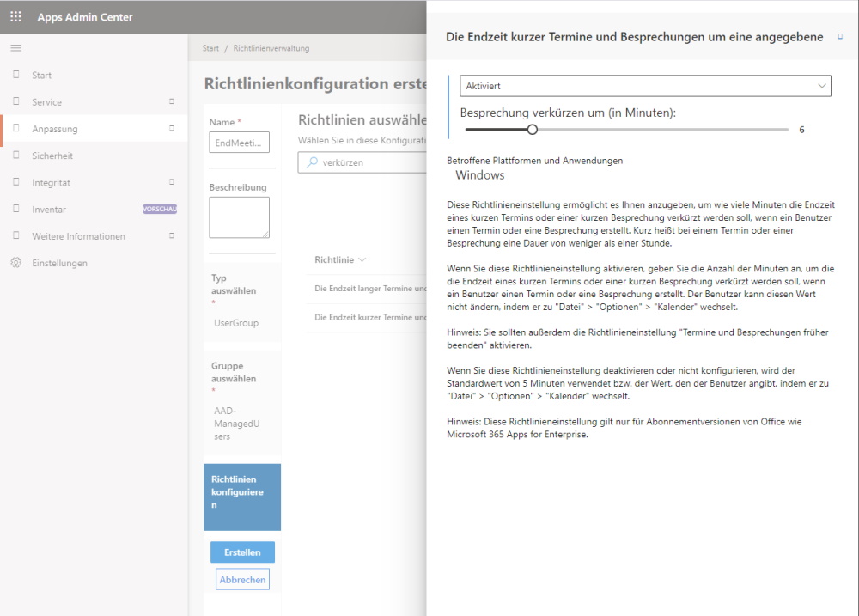Follow the Start breadcrumb link
859x616 pixels.
coord(210,48)
